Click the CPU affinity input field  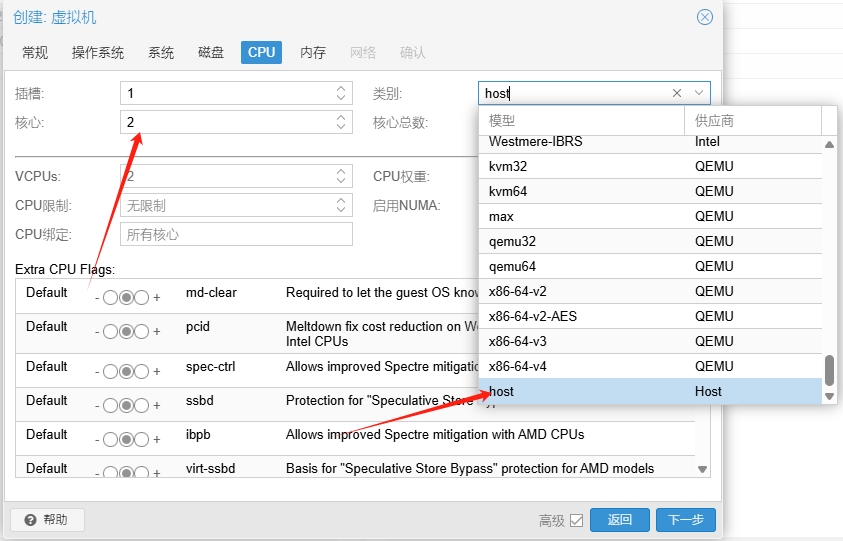(236, 234)
